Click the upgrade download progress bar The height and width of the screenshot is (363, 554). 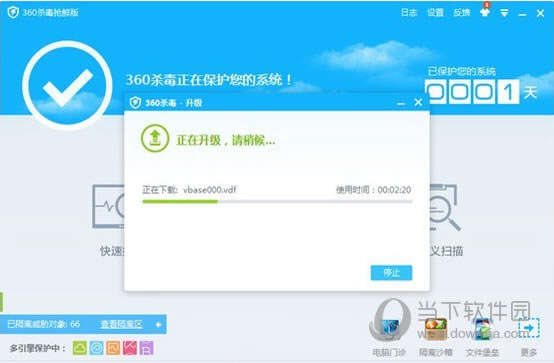point(277,201)
